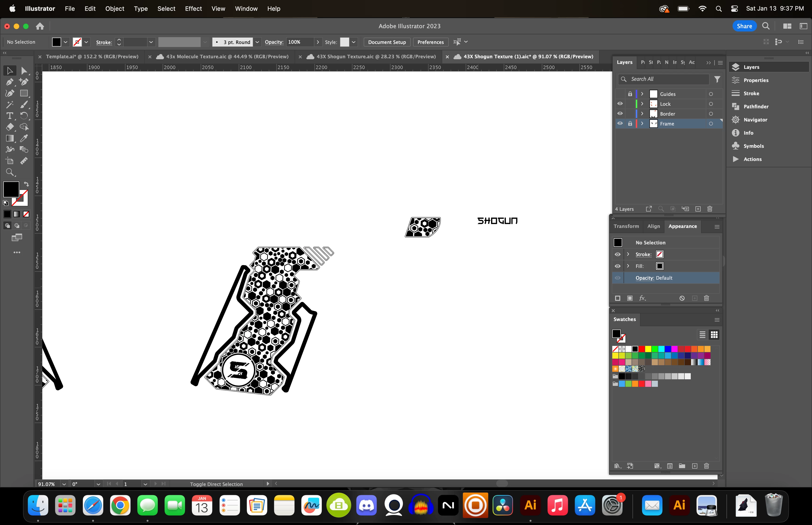Click the Search All layers field
Viewport: 812px width, 525px height.
pyautogui.click(x=668, y=79)
